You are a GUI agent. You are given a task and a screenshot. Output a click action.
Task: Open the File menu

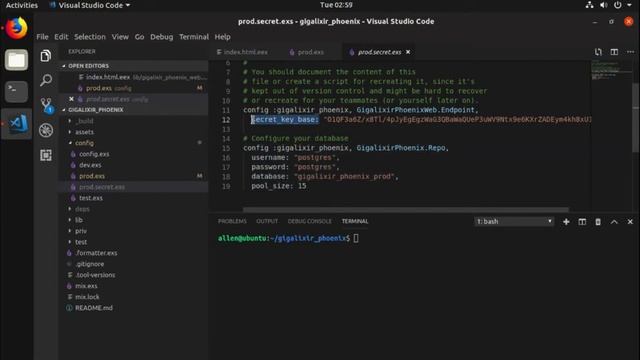[42, 37]
